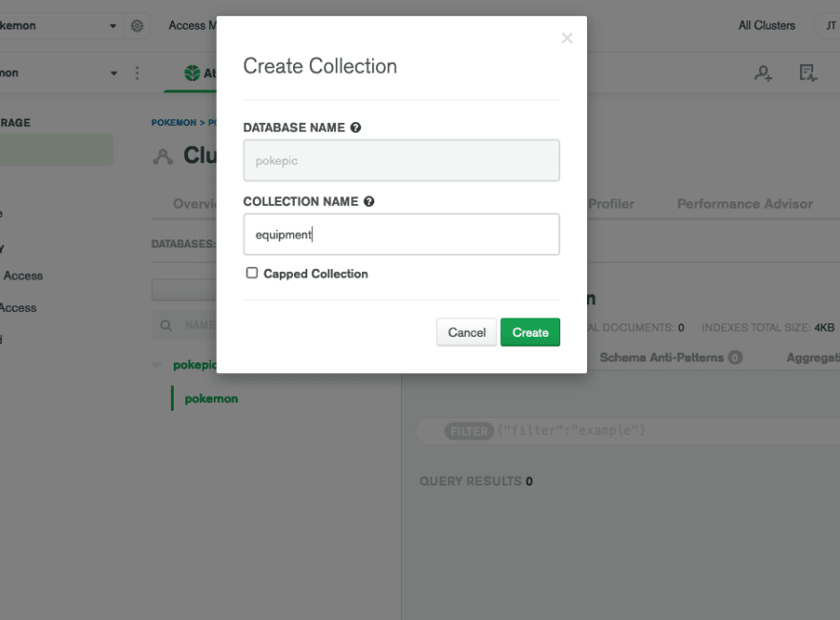Screen dimensions: 840x620
Task: Click the Access Manager menu item
Action: point(192,25)
